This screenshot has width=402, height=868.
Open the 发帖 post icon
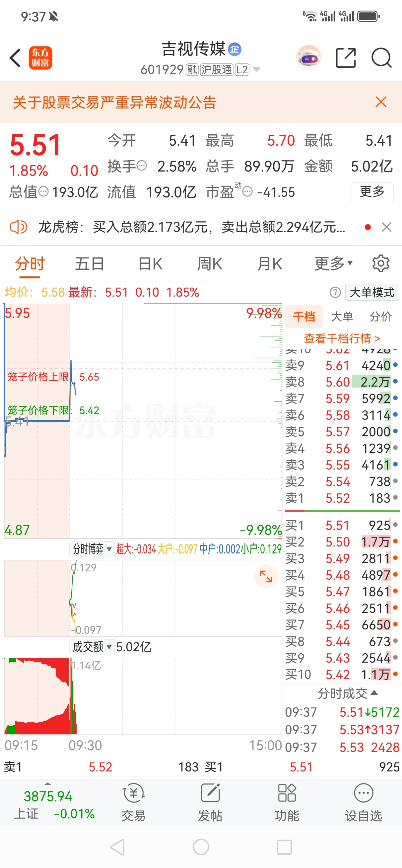pos(210,803)
